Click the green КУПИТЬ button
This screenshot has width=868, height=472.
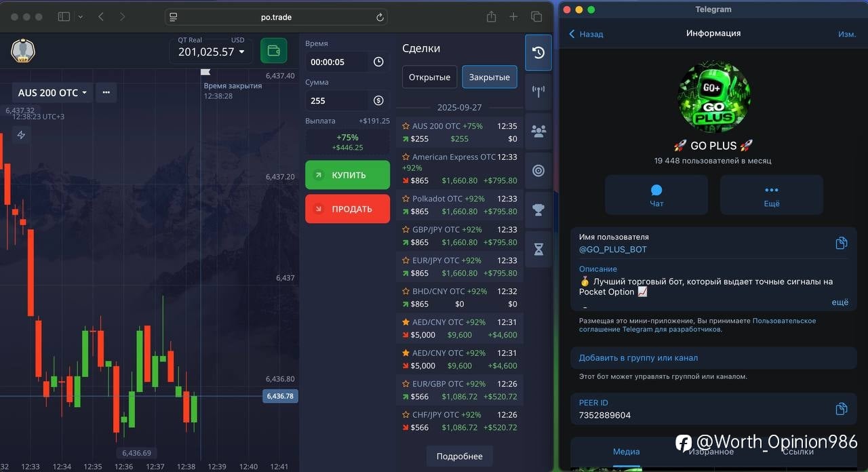[347, 175]
